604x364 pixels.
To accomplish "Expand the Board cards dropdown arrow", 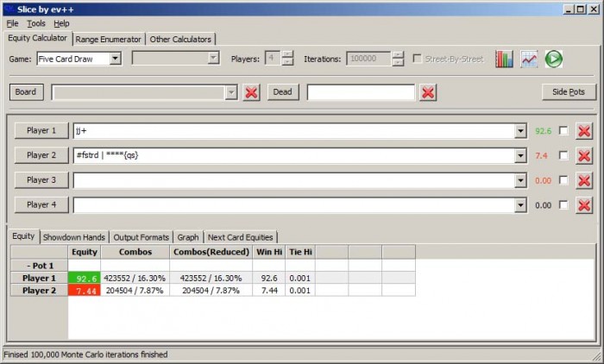I will pyautogui.click(x=230, y=92).
